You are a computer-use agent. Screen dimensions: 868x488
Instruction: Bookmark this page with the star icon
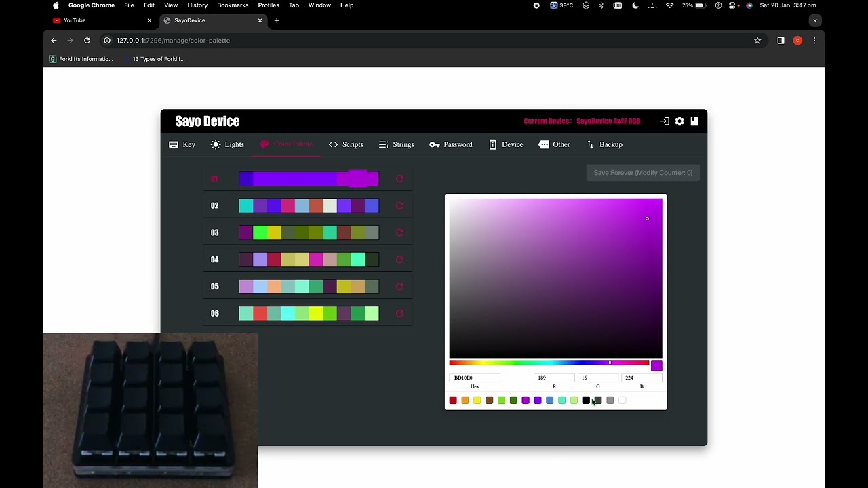pyautogui.click(x=757, y=41)
